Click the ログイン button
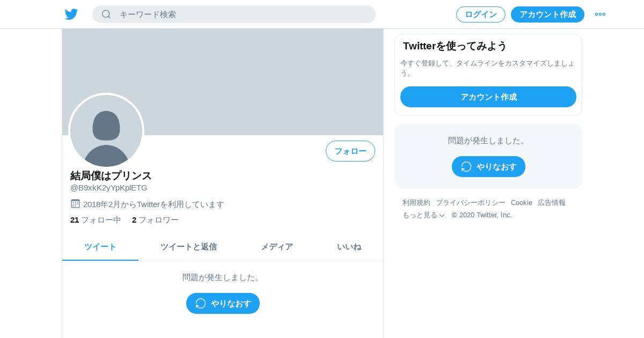Image resolution: width=644 pixels, height=338 pixels. click(x=481, y=14)
